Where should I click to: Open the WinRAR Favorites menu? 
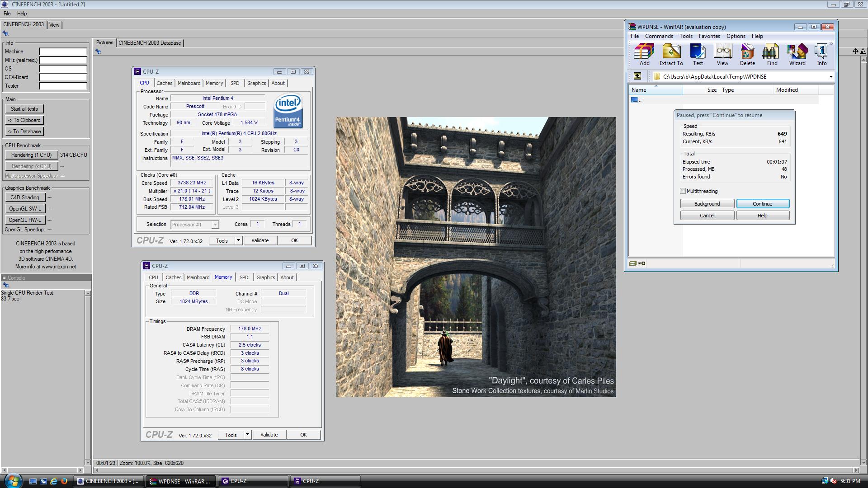[x=709, y=36]
